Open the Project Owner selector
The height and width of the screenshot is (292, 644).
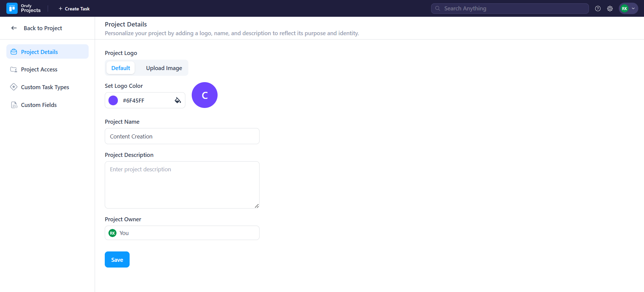click(x=182, y=233)
